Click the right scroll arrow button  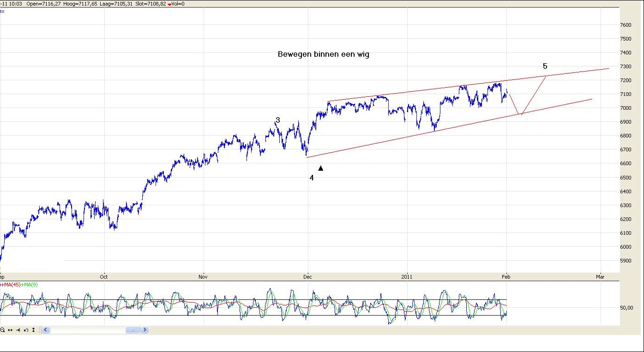145,330
